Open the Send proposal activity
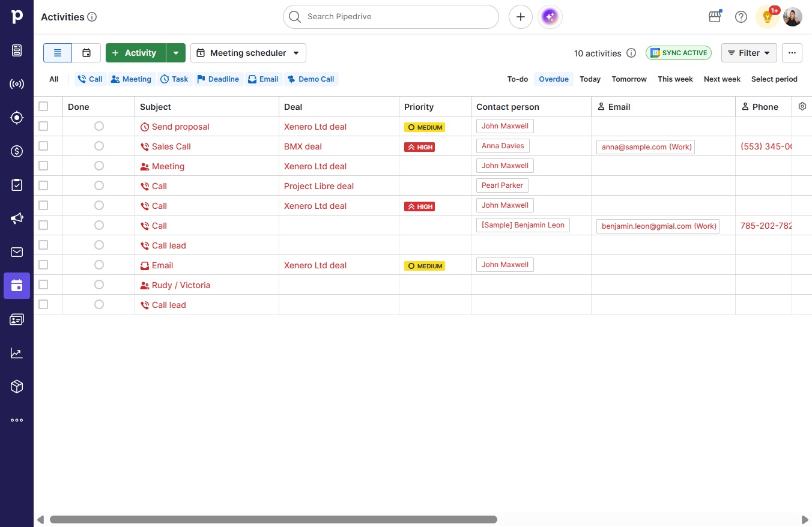812x527 pixels. click(x=181, y=127)
